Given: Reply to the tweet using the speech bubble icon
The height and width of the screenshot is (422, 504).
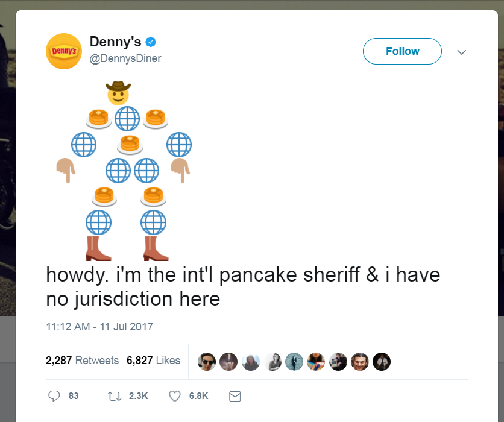Looking at the screenshot, I should coord(55,396).
